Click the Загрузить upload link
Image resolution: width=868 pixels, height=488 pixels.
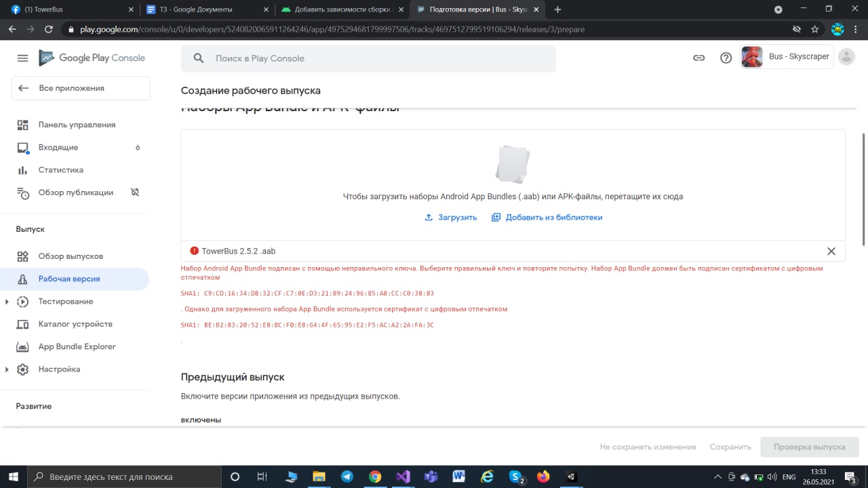(x=451, y=218)
